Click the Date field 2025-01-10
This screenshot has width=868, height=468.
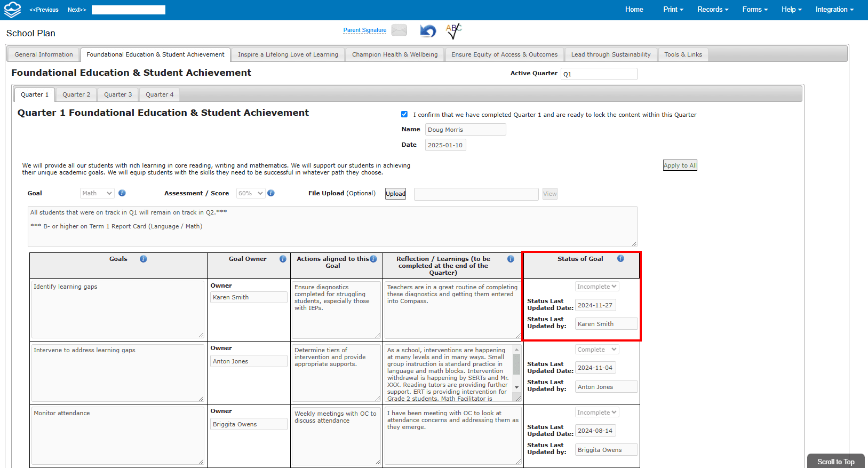click(x=445, y=145)
